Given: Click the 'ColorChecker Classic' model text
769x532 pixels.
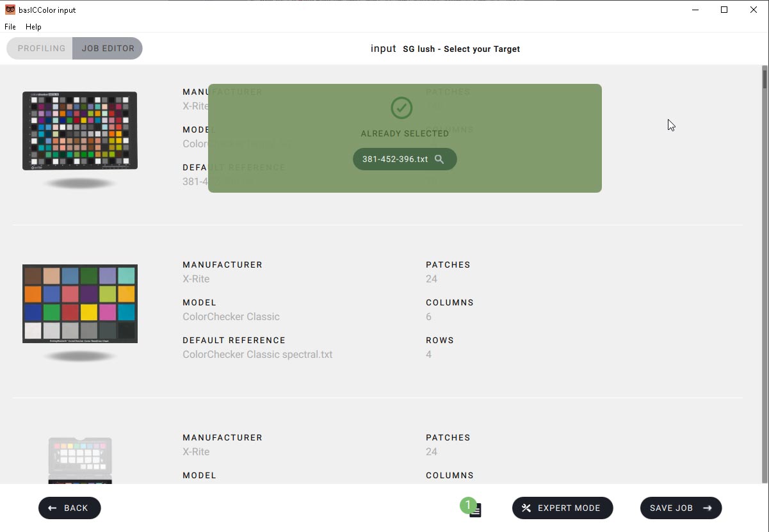Looking at the screenshot, I should (x=231, y=317).
